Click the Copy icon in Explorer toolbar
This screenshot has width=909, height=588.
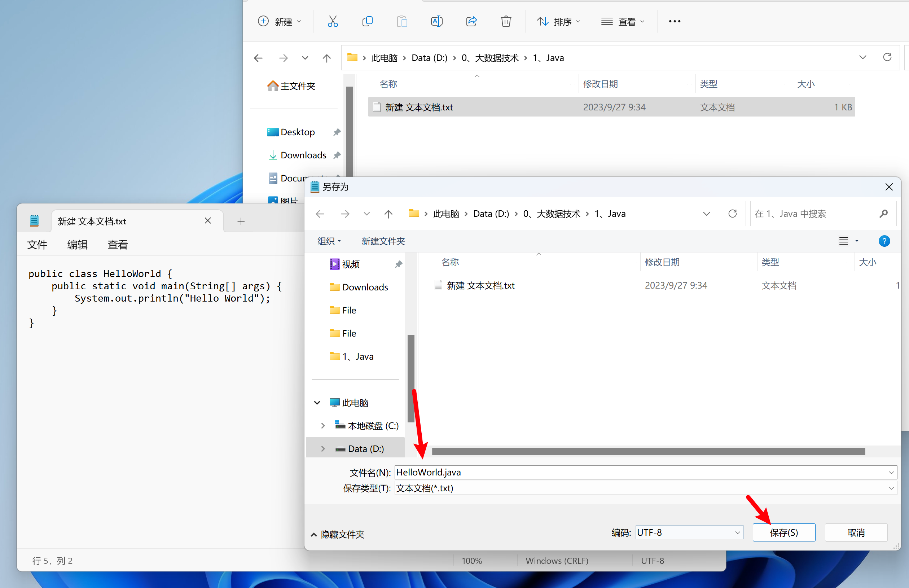click(367, 21)
